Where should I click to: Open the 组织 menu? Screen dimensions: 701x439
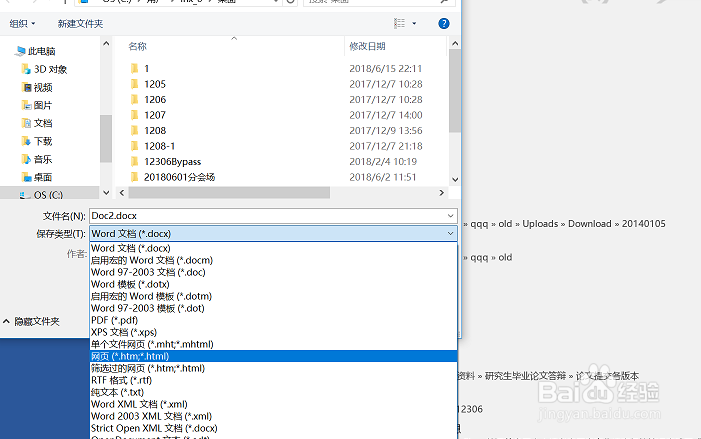22,24
